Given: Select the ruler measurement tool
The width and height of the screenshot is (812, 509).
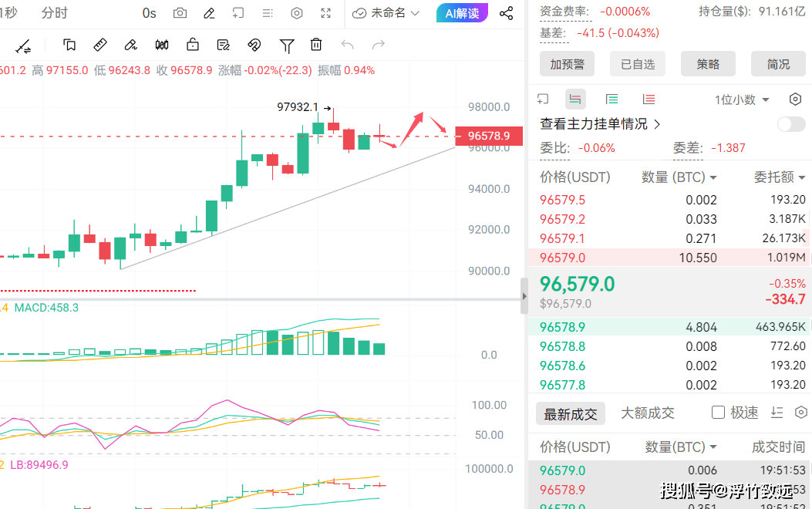Looking at the screenshot, I should [x=100, y=45].
